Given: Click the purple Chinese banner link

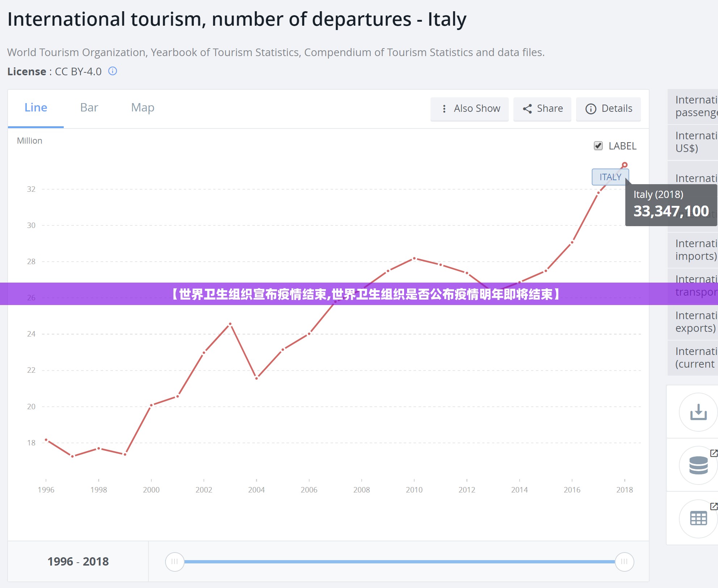Looking at the screenshot, I should 366,294.
